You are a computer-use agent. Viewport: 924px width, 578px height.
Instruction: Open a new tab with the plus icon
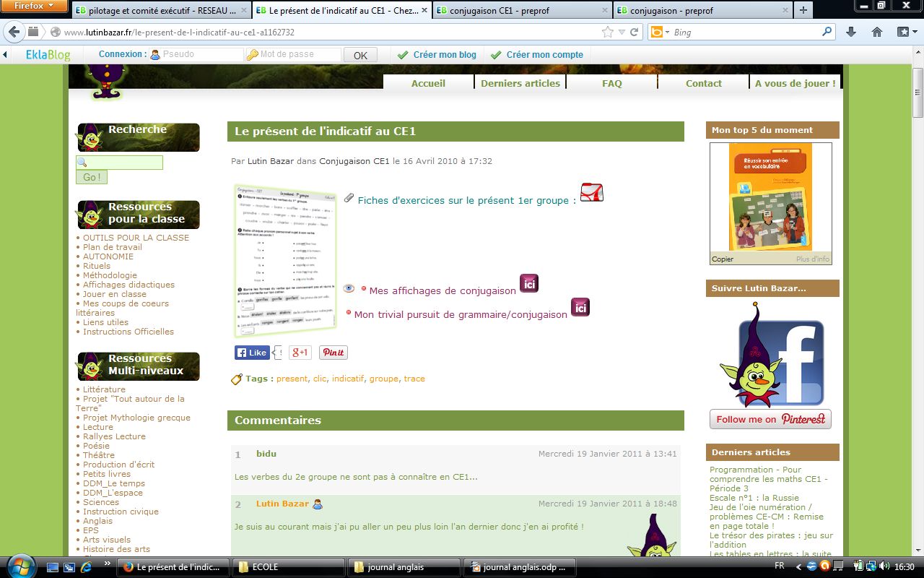tap(802, 10)
